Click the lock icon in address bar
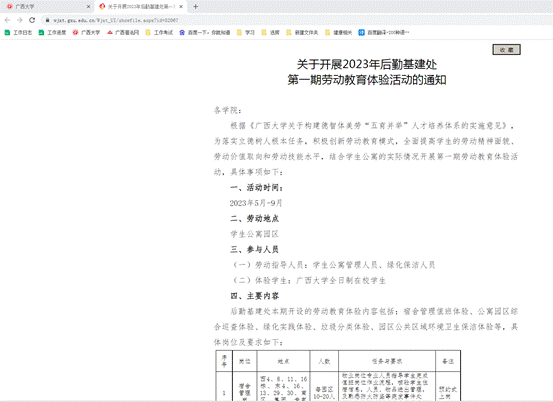Image resolution: width=553 pixels, height=402 pixels. (x=47, y=20)
